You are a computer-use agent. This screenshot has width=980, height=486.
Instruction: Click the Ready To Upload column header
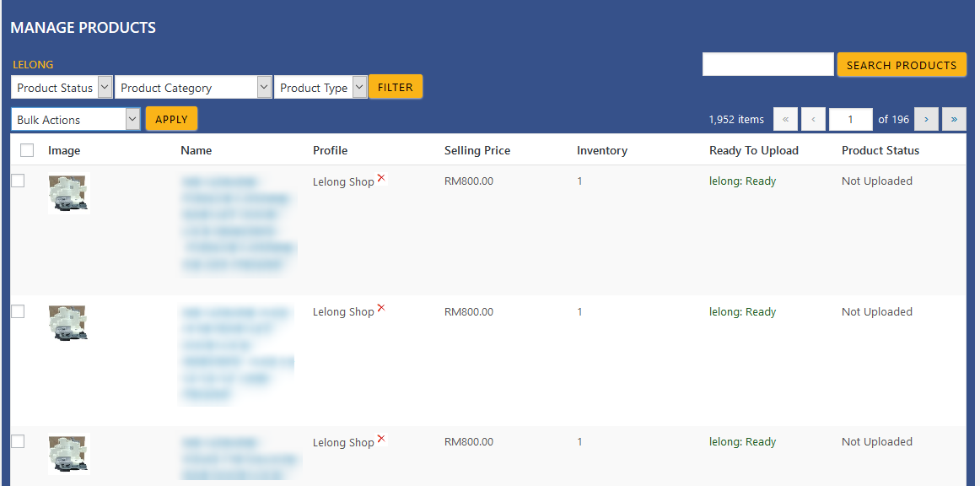point(754,150)
